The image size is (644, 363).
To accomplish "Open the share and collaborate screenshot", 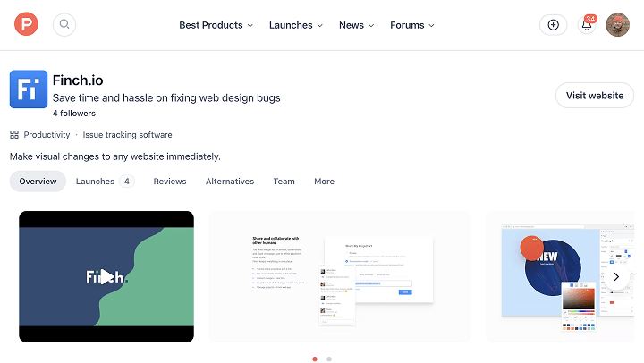I will [340, 277].
